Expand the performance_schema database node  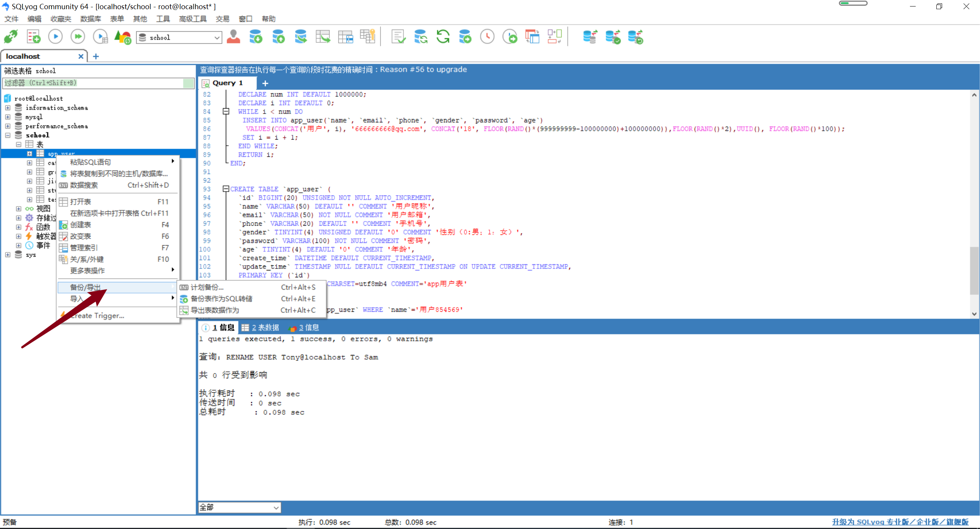[x=8, y=126]
